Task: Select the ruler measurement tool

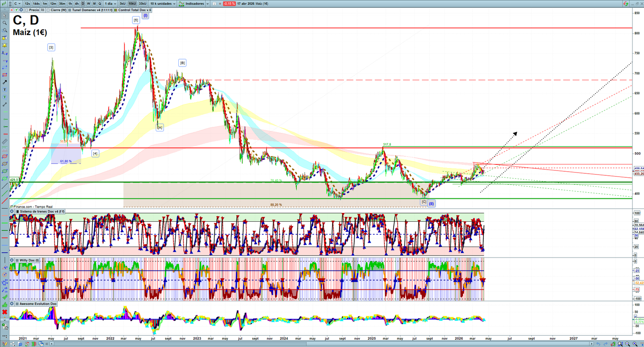Action: 4,141
